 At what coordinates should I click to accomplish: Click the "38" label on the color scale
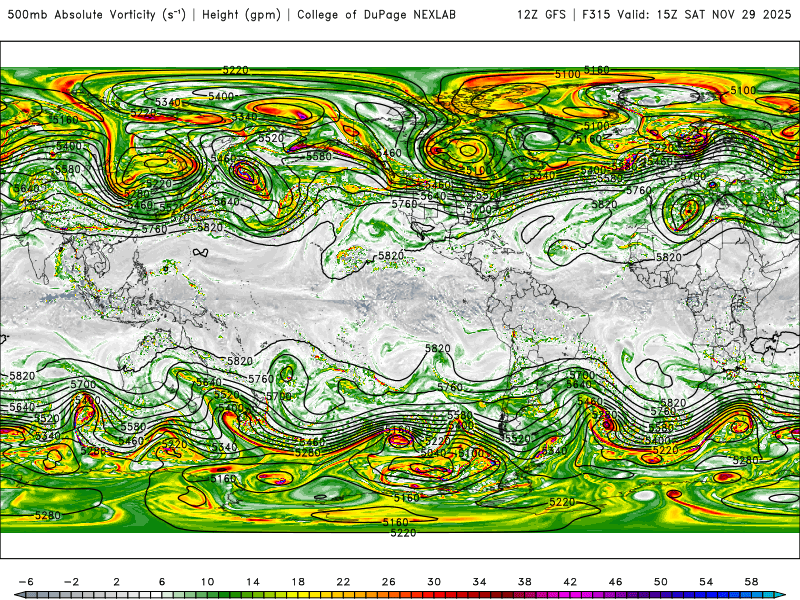coord(524,582)
